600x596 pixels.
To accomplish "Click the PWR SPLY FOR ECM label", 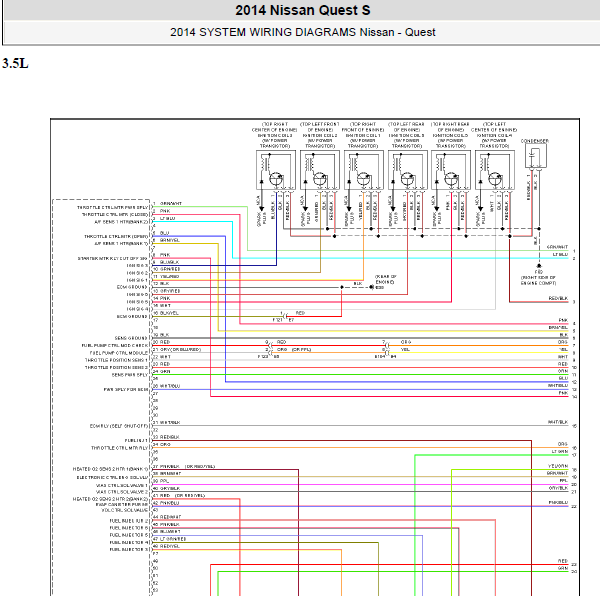I will 126,389.
